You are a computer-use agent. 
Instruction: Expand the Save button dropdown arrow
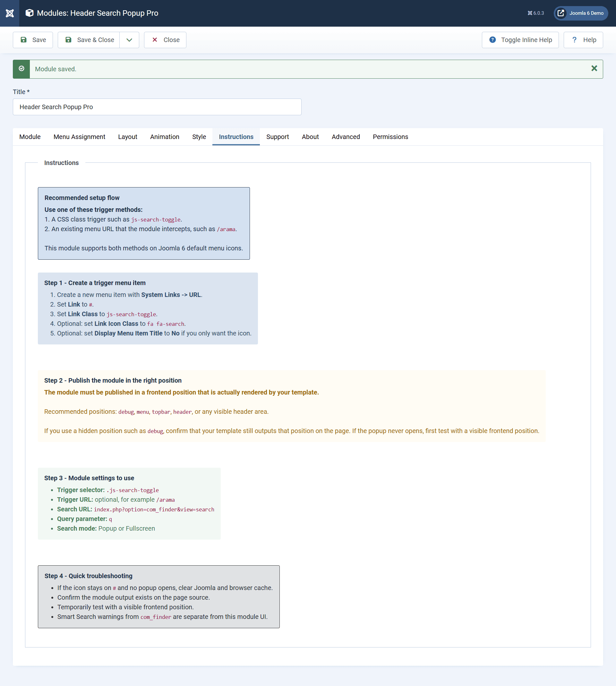(129, 39)
